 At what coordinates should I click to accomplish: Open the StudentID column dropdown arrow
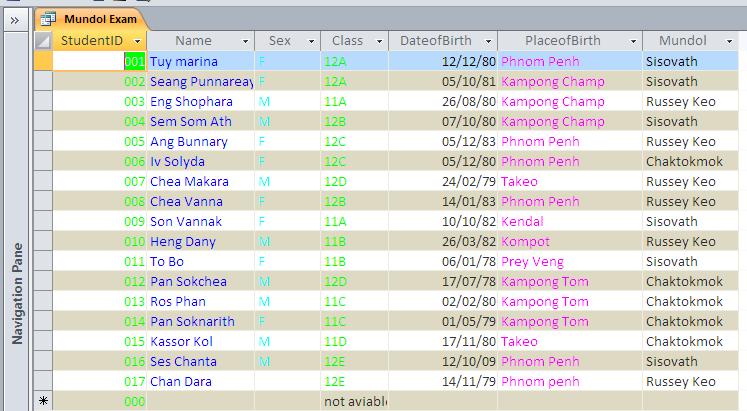[137, 41]
